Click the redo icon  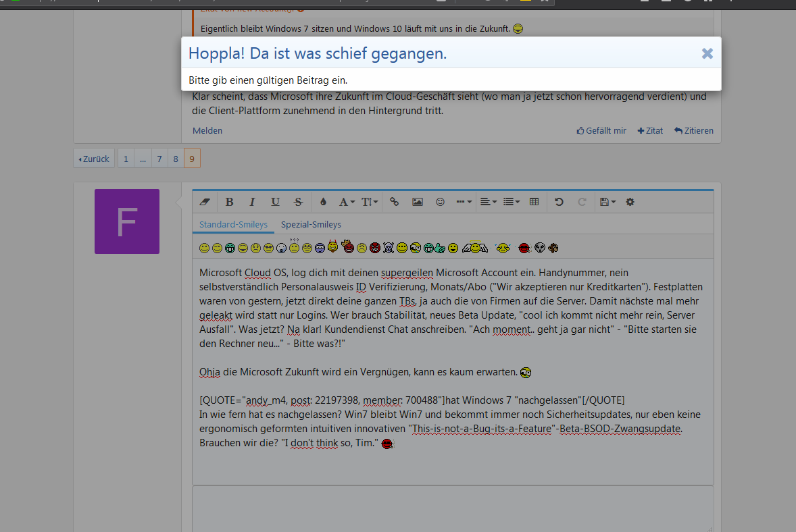[582, 202]
